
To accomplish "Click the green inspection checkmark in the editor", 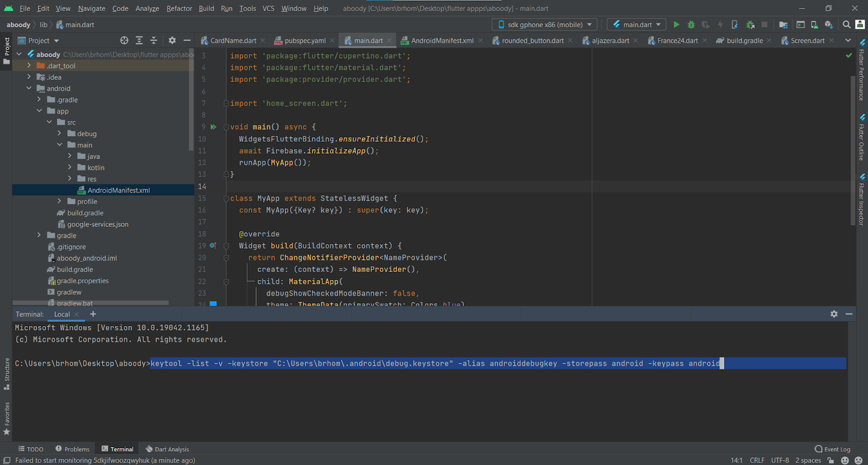I will [x=849, y=55].
